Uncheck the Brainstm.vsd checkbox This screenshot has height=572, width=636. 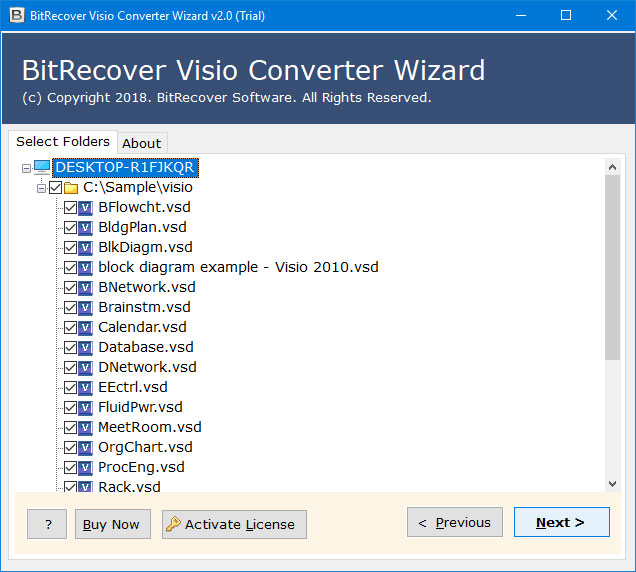[71, 308]
